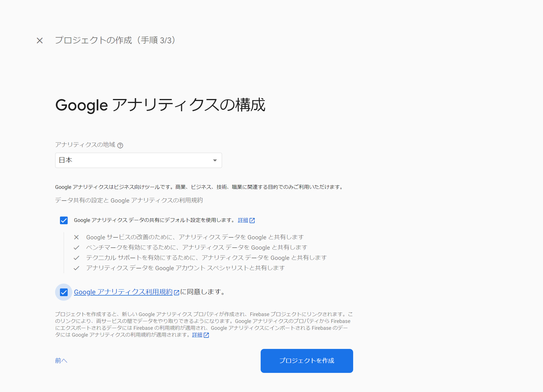The height and width of the screenshot is (392, 543).
Task: Open the 詳細 link at end of Firebase paragraph
Action: [x=197, y=335]
